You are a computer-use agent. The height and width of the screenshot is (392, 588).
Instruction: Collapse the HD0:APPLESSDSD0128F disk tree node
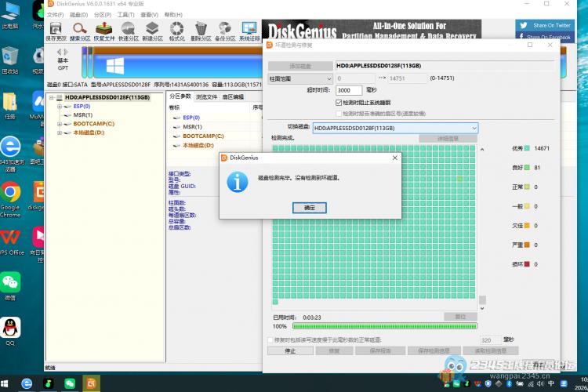(51, 97)
